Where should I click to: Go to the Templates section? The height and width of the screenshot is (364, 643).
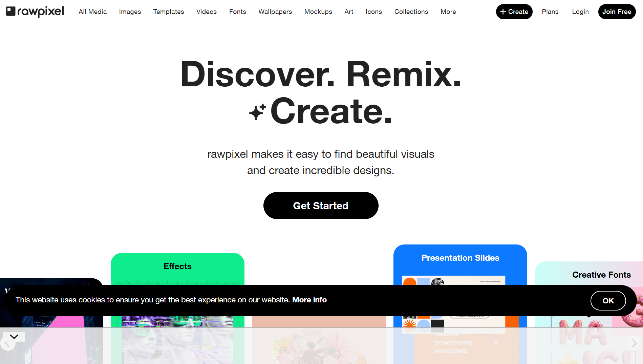(x=168, y=12)
